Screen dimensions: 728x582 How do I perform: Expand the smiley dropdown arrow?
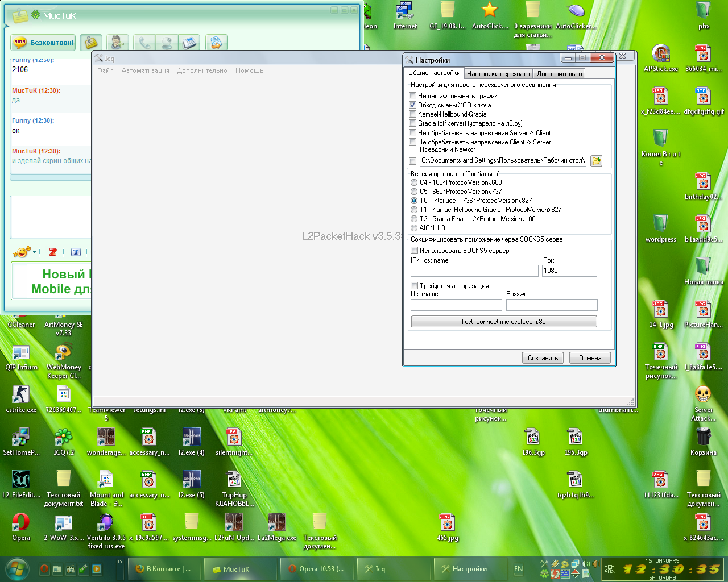35,252
